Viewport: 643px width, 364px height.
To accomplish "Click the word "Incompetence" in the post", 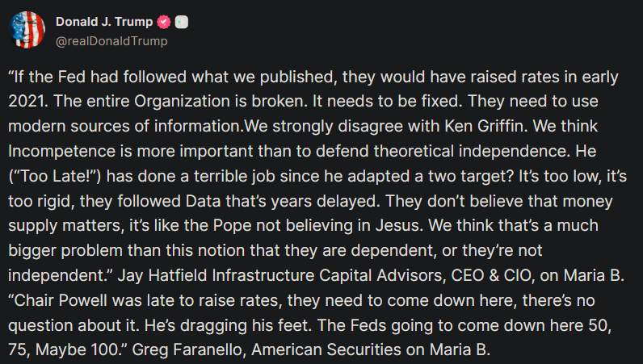I will coord(61,151).
